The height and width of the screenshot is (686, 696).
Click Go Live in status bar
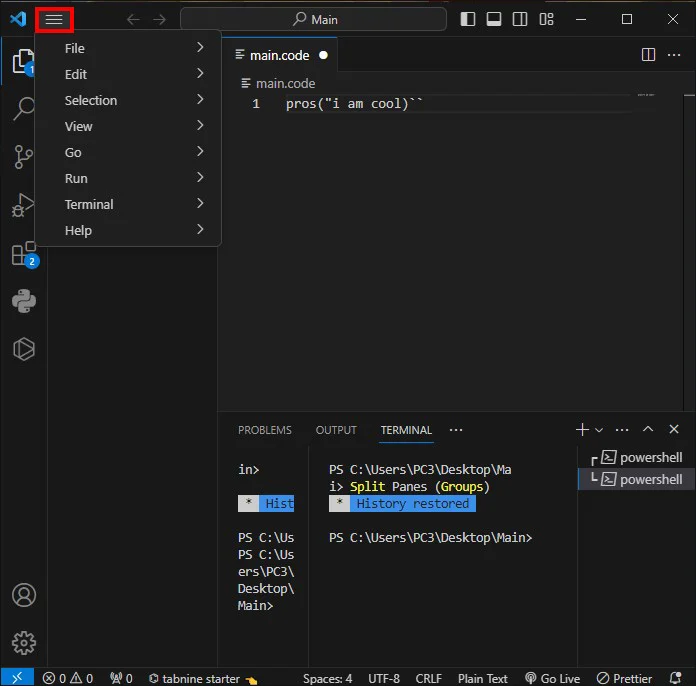tap(552, 678)
